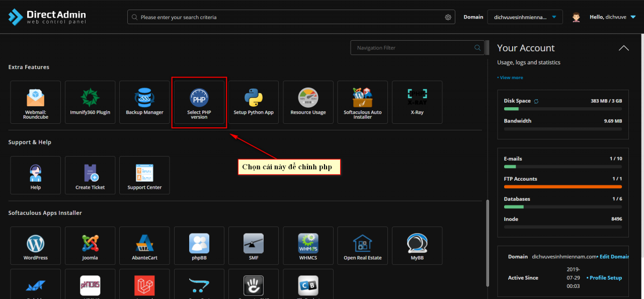Open Webmail: Roundcube
The width and height of the screenshot is (644, 299).
click(36, 102)
